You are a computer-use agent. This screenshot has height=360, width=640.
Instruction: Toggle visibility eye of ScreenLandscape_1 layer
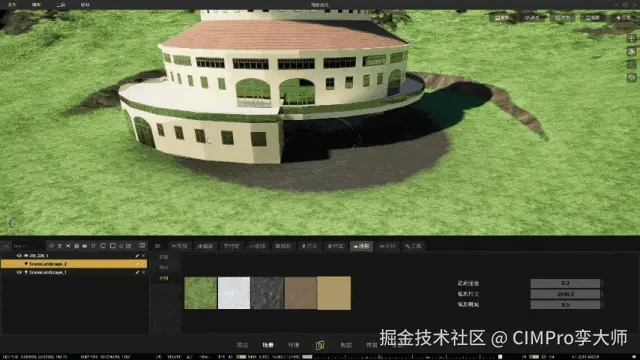(x=19, y=272)
